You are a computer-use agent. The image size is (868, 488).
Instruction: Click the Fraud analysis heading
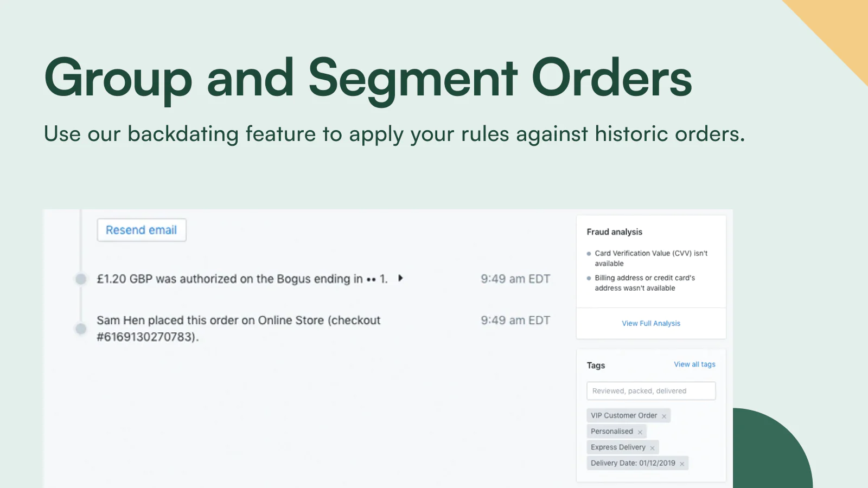click(614, 232)
